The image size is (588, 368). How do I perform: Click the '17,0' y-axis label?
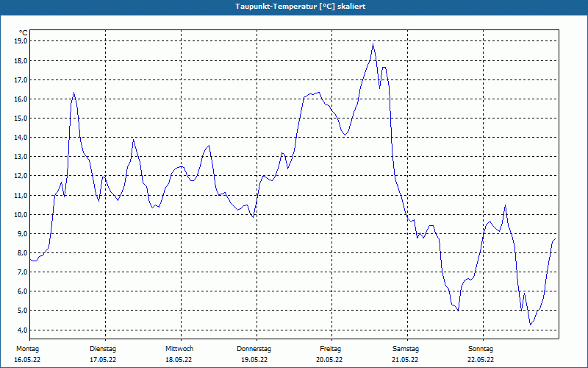tap(21, 79)
